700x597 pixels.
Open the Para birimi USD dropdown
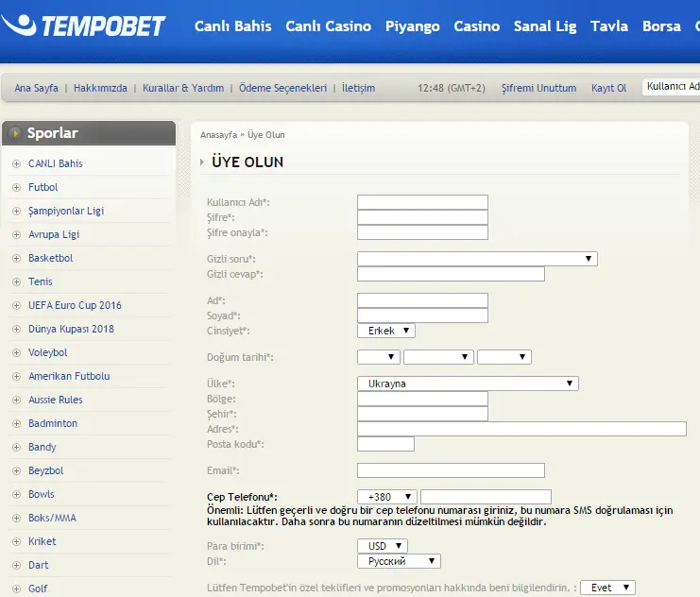pos(383,546)
